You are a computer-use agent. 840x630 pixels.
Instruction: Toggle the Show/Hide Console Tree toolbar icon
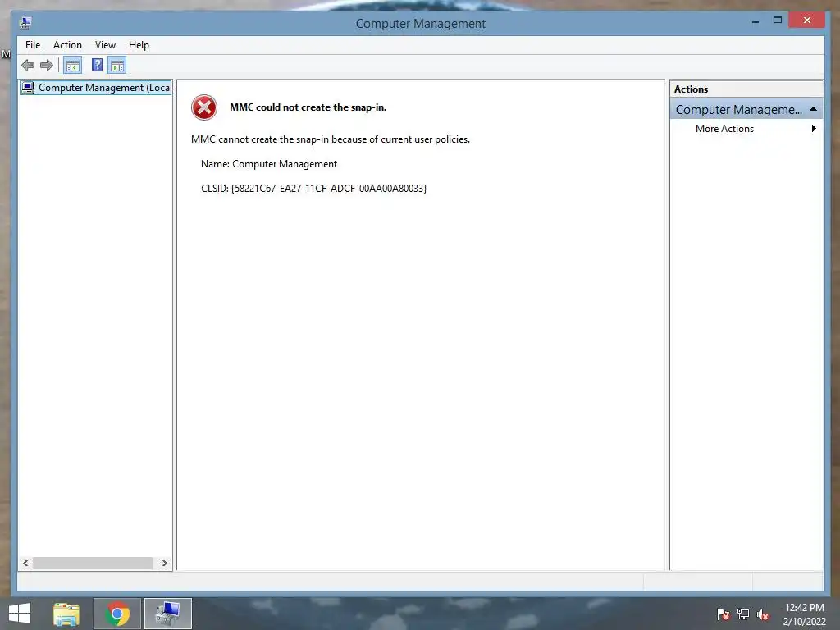point(72,66)
